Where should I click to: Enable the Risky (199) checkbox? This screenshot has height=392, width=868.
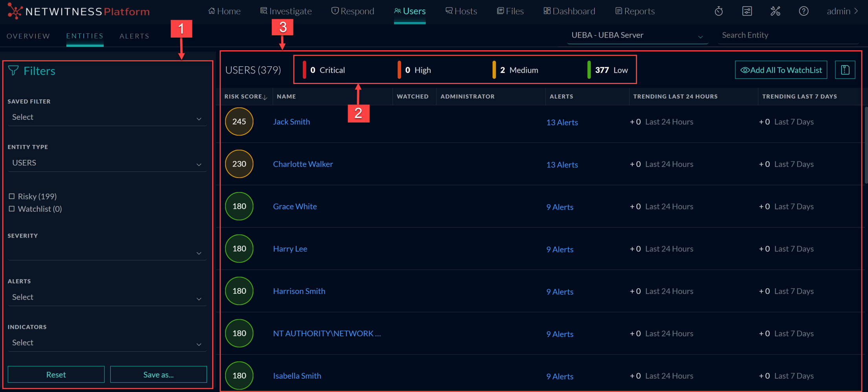click(x=12, y=196)
